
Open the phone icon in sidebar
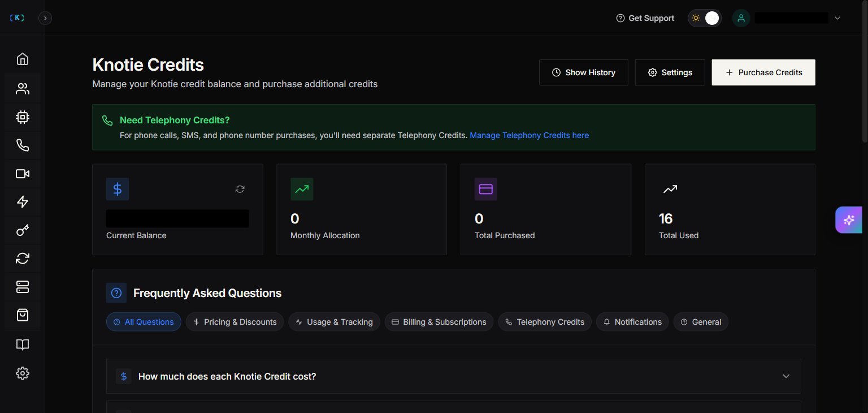click(x=22, y=145)
